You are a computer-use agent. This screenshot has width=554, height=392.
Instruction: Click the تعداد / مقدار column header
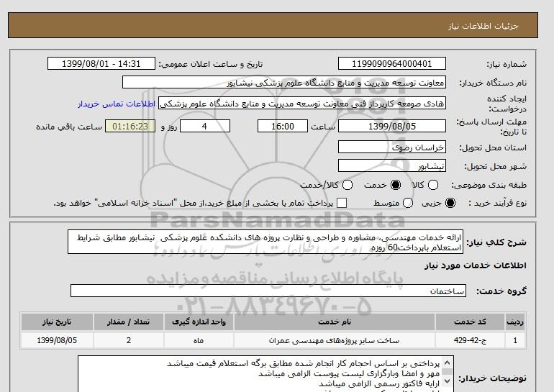pos(129,322)
